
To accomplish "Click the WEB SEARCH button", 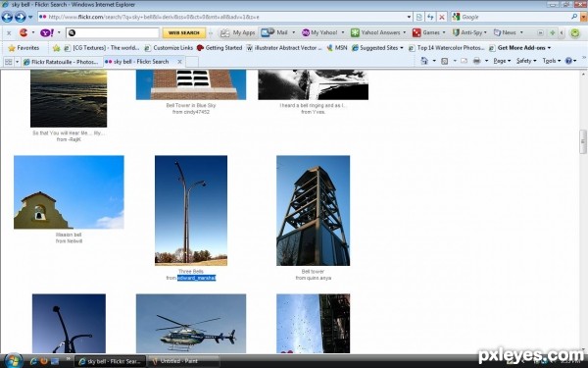I will point(184,32).
